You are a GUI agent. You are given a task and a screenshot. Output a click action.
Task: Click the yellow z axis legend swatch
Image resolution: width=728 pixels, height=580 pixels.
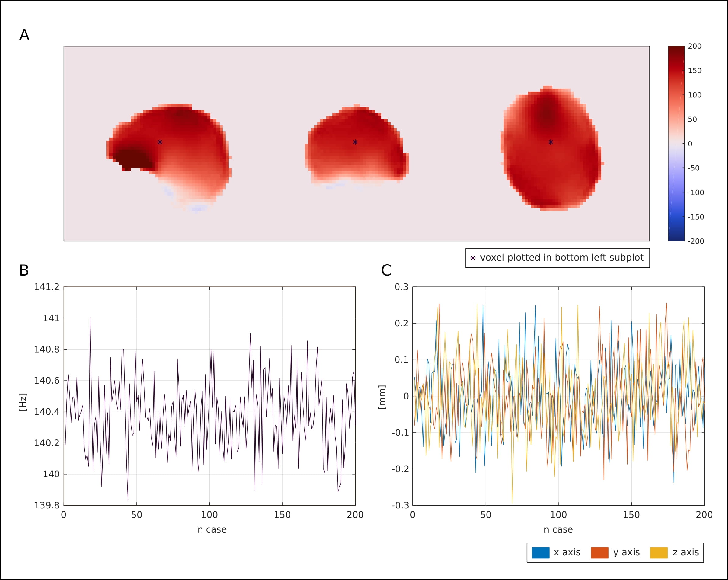[x=659, y=552]
